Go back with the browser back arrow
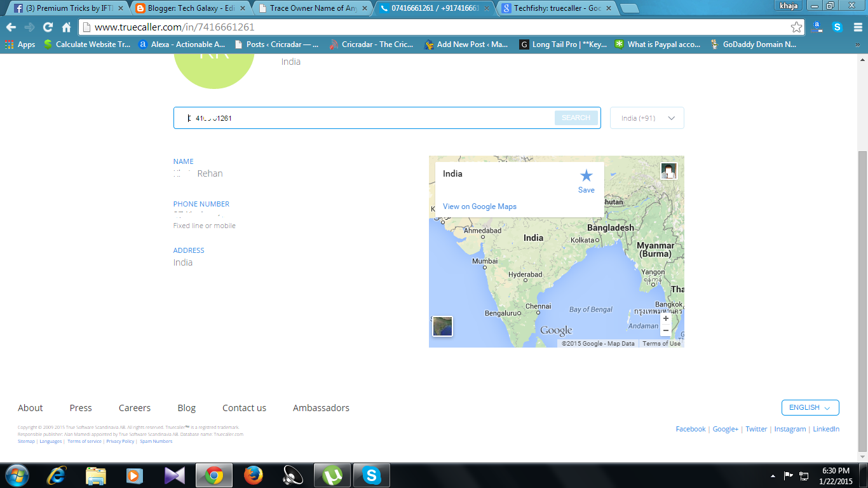The image size is (868, 488). 11,27
